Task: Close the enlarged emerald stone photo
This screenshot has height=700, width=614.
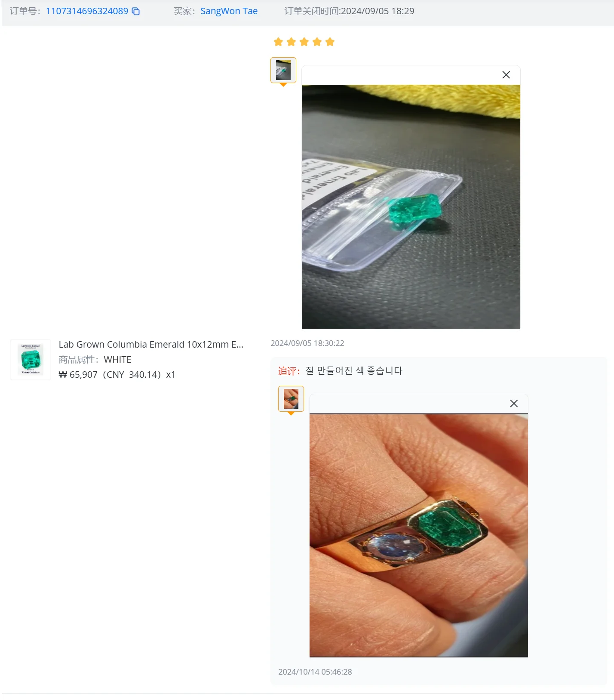Action: [x=506, y=75]
